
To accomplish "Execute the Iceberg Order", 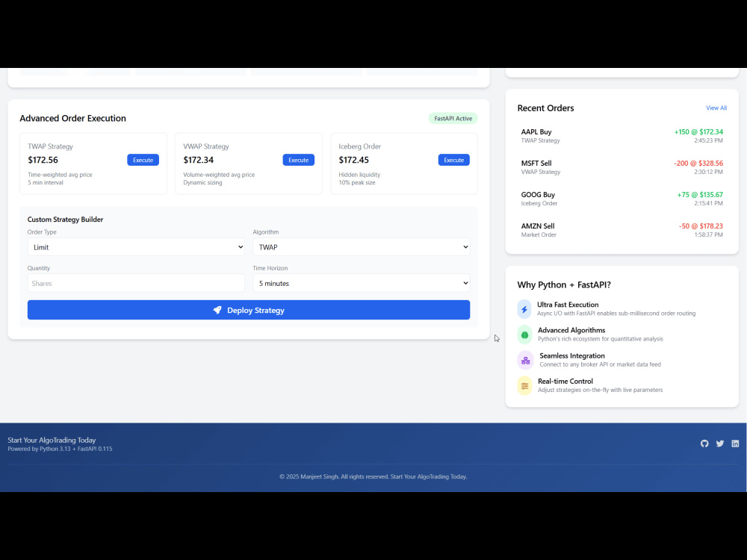I will click(x=453, y=160).
